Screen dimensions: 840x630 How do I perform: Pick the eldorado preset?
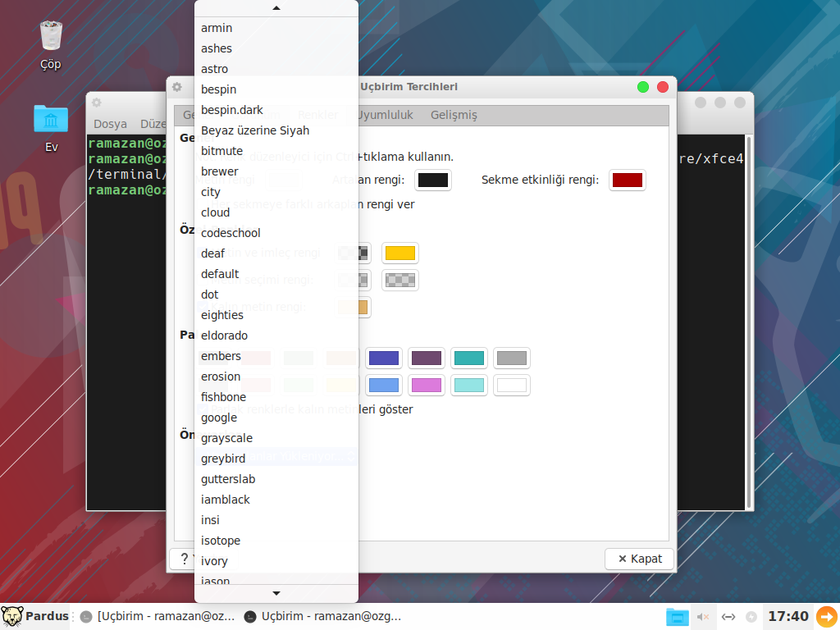coord(276,336)
